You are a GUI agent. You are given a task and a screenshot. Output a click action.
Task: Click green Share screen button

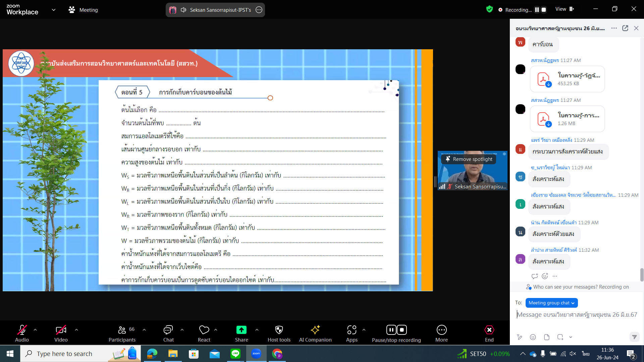(241, 333)
